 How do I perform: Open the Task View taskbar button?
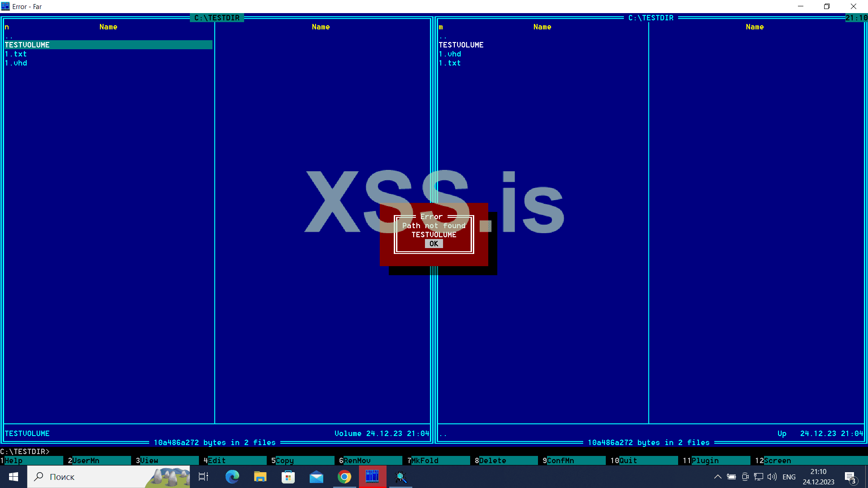203,477
